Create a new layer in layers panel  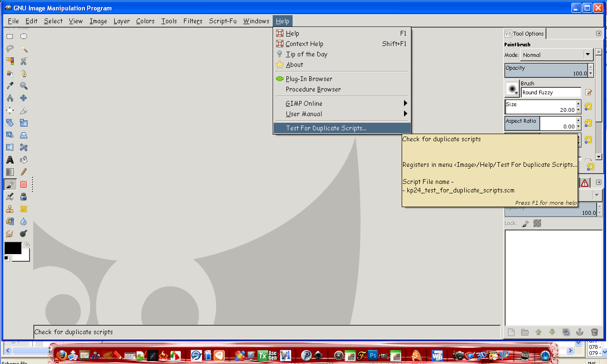[511, 332]
